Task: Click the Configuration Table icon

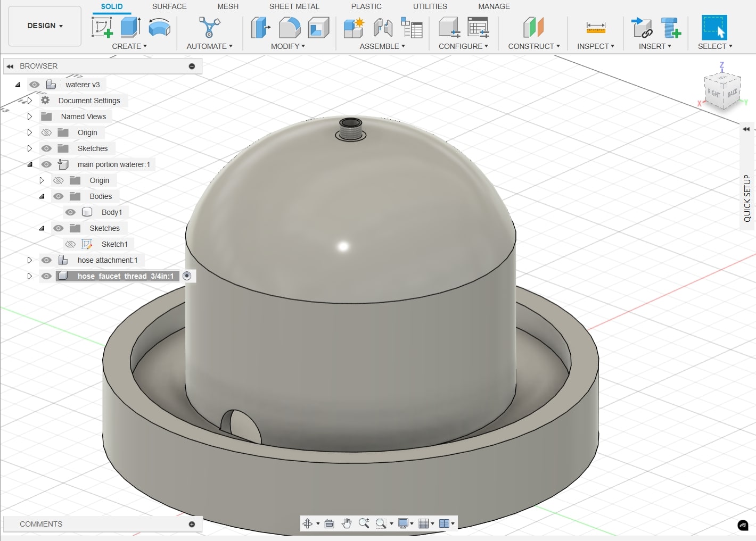Action: click(x=478, y=27)
